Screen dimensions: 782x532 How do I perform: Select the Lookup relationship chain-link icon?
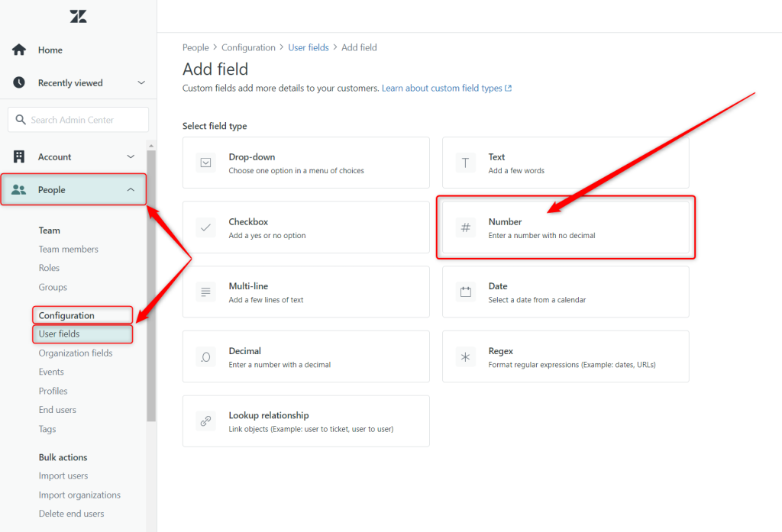tap(205, 421)
